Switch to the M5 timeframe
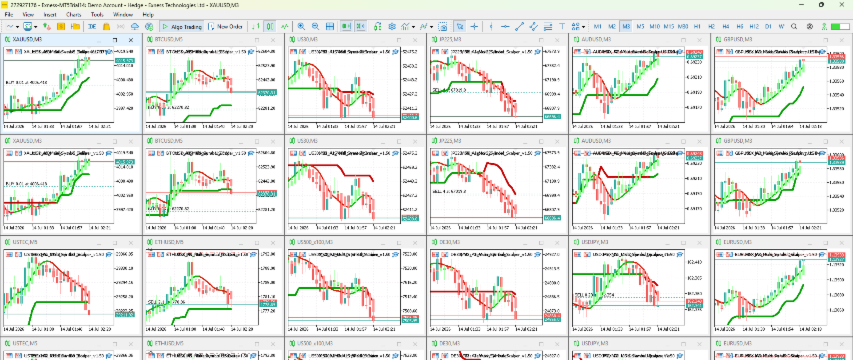 640,26
